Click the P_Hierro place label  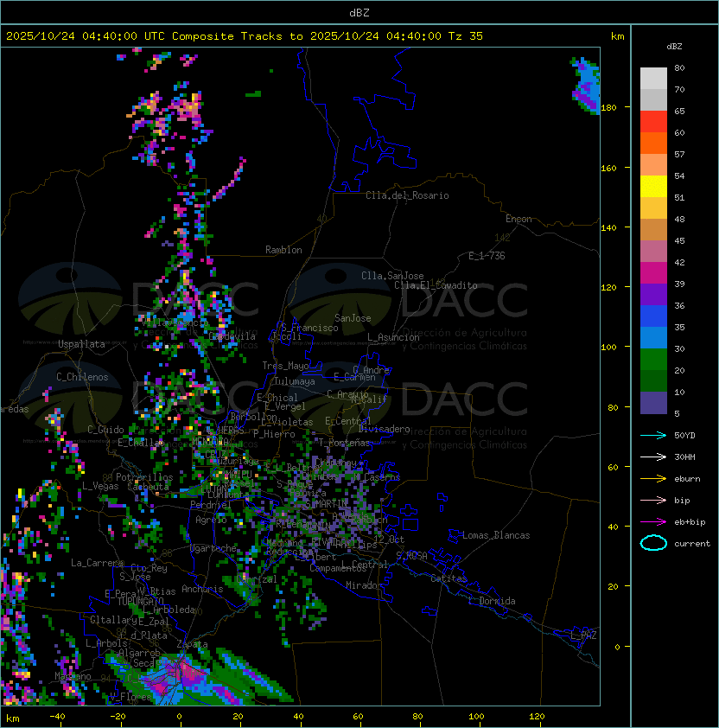[274, 434]
